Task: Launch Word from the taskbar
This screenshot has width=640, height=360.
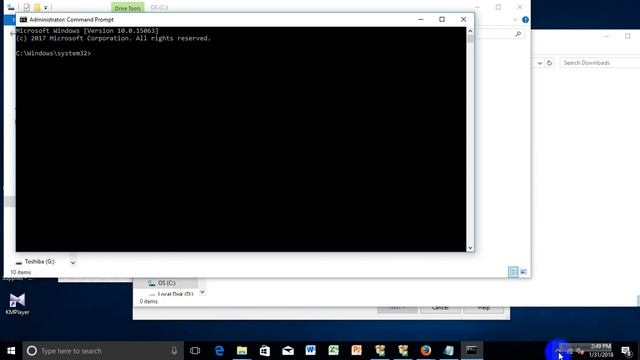Action: [311, 351]
